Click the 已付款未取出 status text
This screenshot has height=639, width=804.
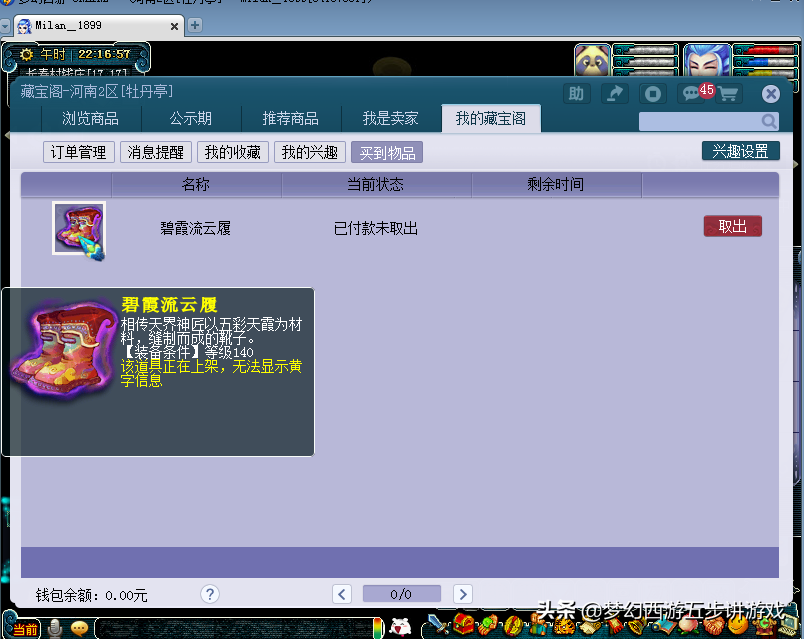pos(376,228)
